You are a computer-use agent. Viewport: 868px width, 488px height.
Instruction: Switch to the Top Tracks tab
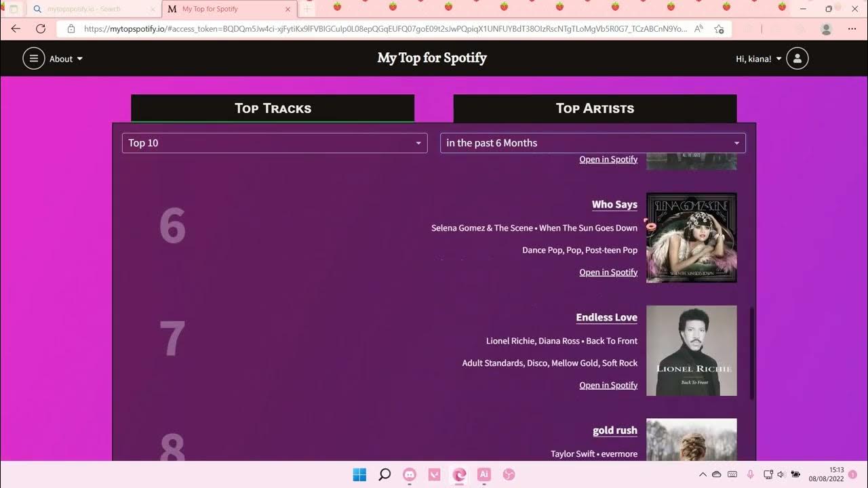click(x=273, y=108)
